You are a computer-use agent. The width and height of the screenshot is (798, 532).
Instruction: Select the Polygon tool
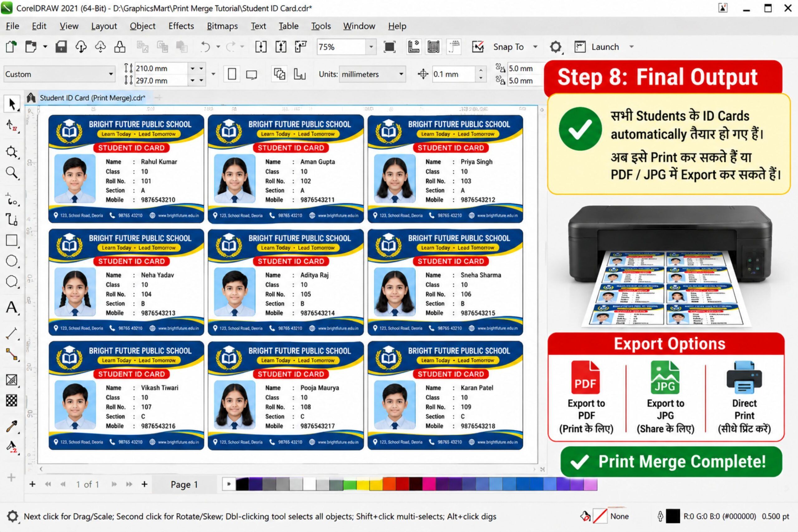(12, 282)
